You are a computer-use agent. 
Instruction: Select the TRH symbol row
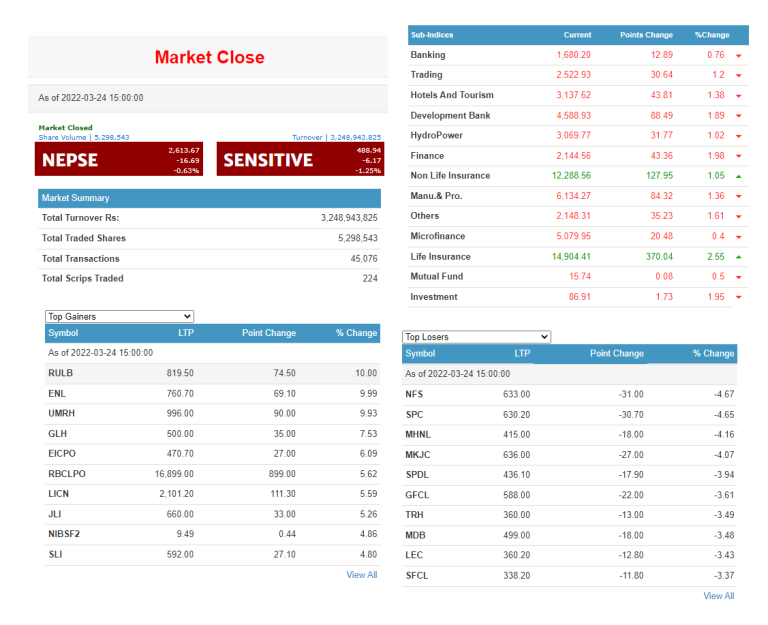(x=570, y=515)
